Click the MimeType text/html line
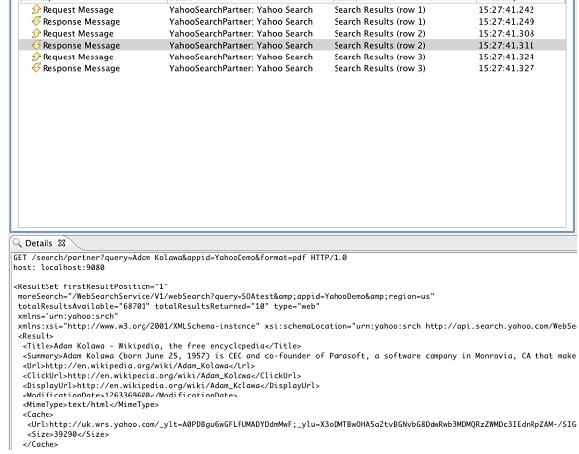 (x=90, y=404)
